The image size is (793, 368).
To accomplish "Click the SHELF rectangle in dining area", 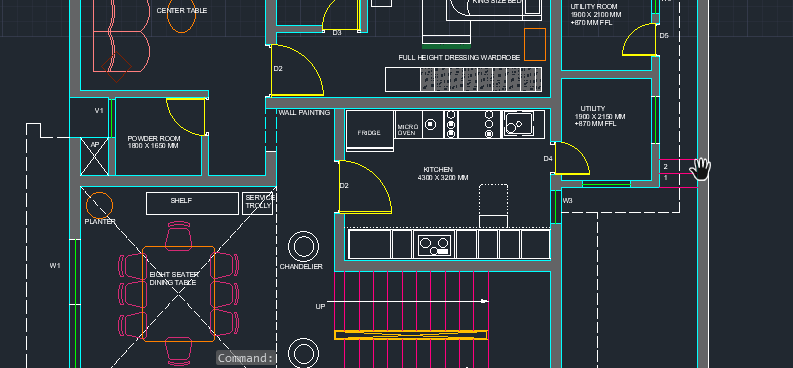I will pos(192,203).
